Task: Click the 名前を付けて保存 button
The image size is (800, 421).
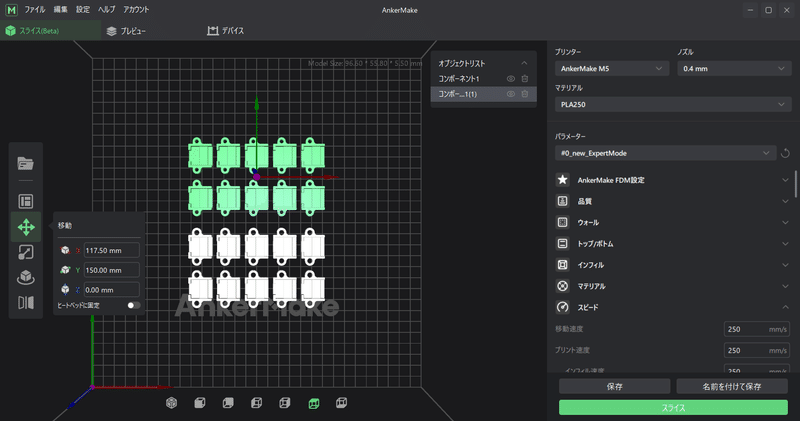Action: [732, 386]
